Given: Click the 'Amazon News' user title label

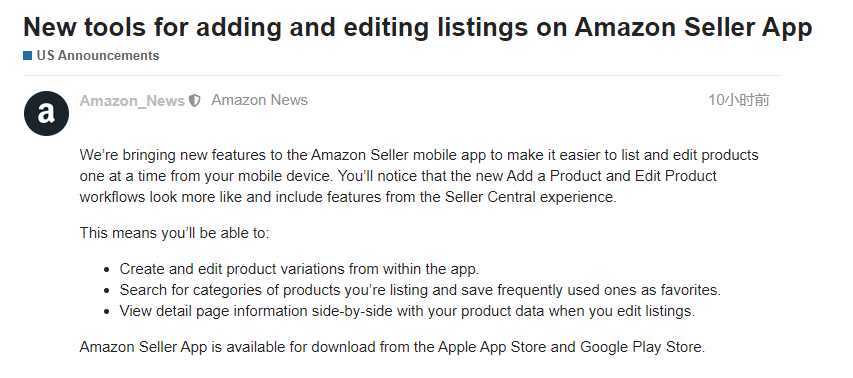Looking at the screenshot, I should 259,100.
